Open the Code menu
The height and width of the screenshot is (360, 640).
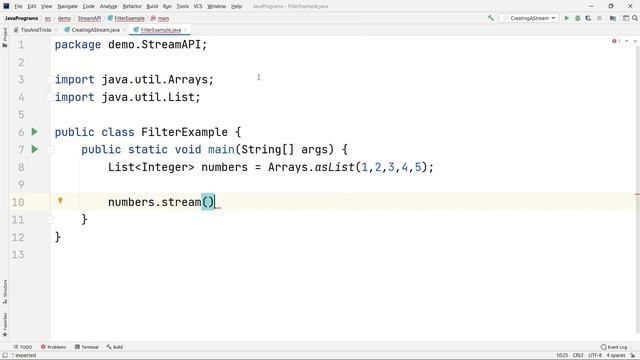tap(89, 6)
